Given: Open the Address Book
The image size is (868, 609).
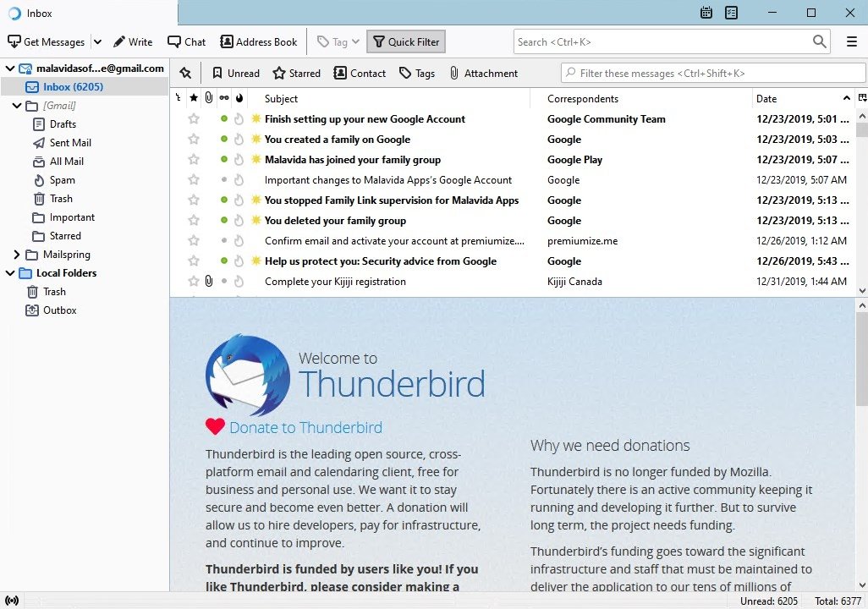Looking at the screenshot, I should pos(259,42).
